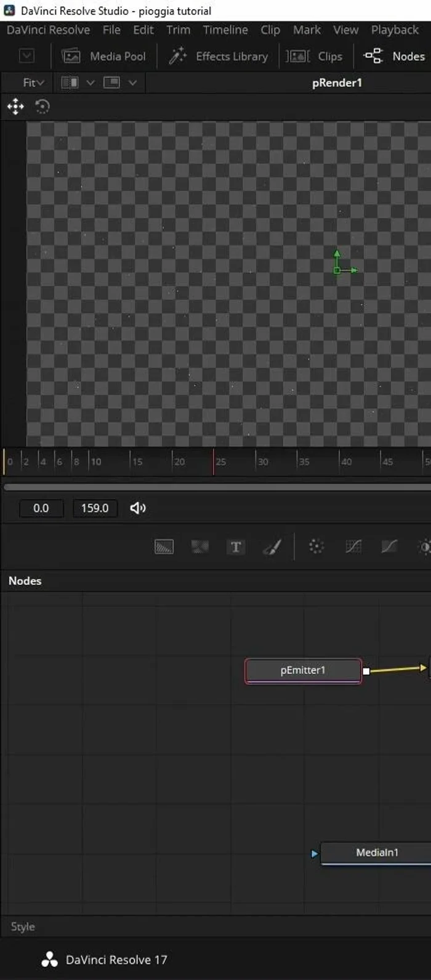Expand the split view options arrow
The height and width of the screenshot is (980, 431).
[x=91, y=83]
